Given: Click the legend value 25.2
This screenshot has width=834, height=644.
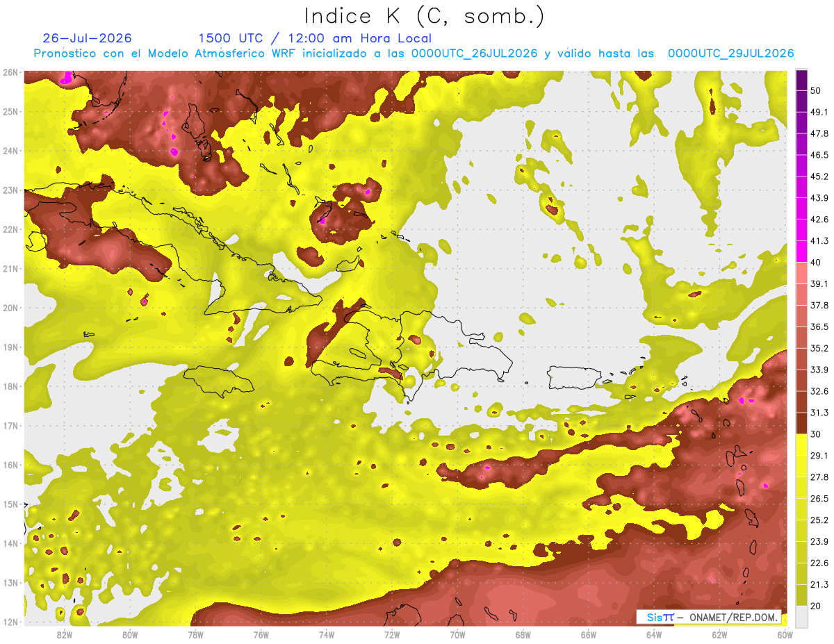Looking at the screenshot, I should pyautogui.click(x=819, y=520).
